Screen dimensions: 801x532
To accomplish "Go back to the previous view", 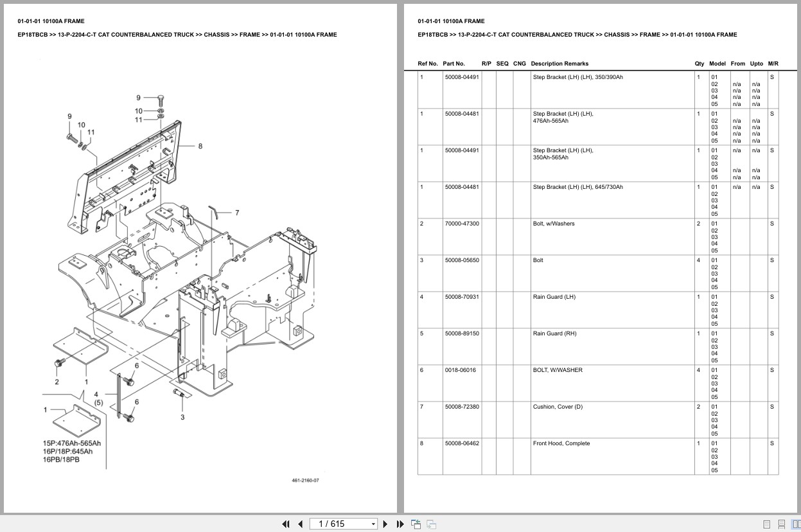I will 416,524.
